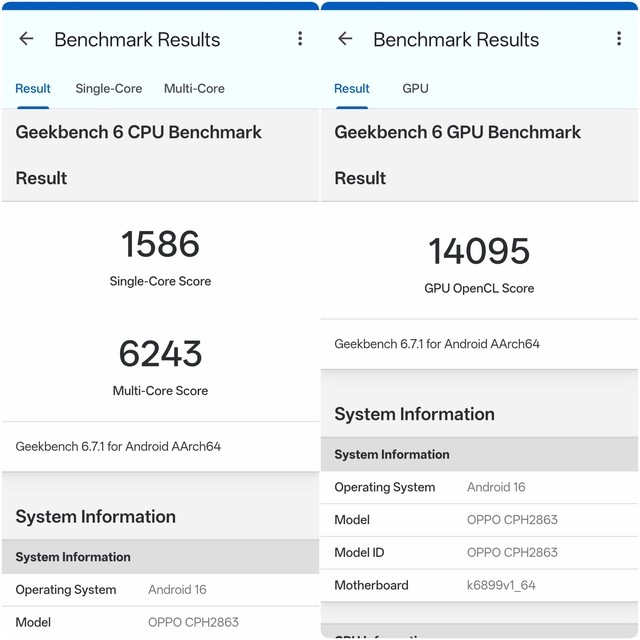Screen dimensions: 640x640
Task: Switch to the Multi-Core tab
Action: (x=194, y=89)
